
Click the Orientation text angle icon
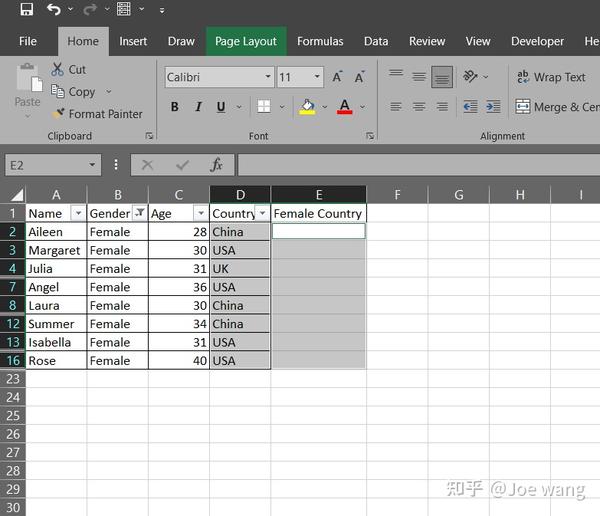[470, 76]
